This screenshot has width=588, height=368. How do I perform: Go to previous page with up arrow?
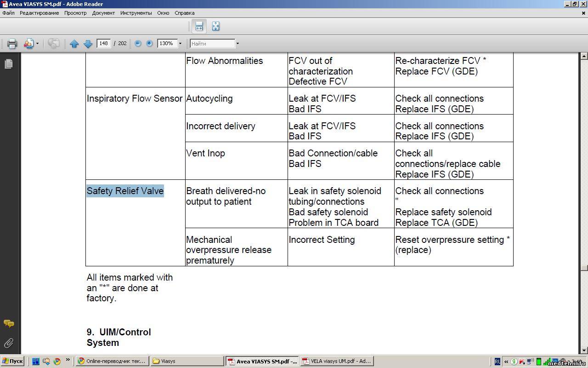click(x=74, y=44)
